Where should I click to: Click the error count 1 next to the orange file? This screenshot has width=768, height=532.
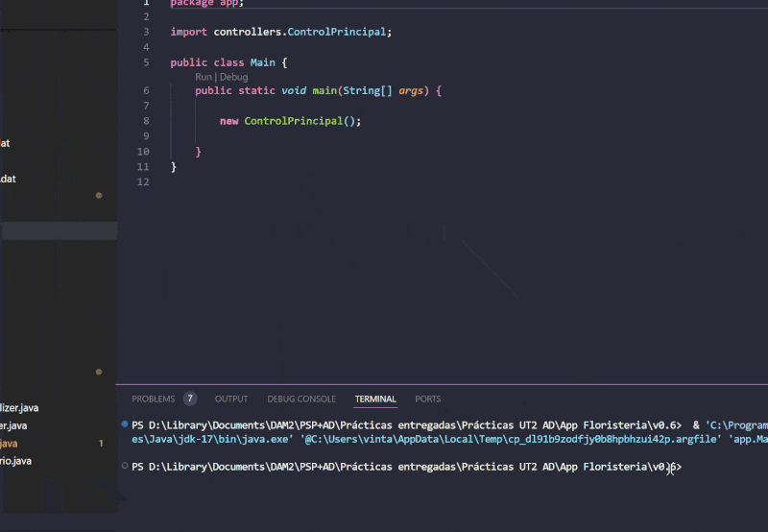coord(101,444)
